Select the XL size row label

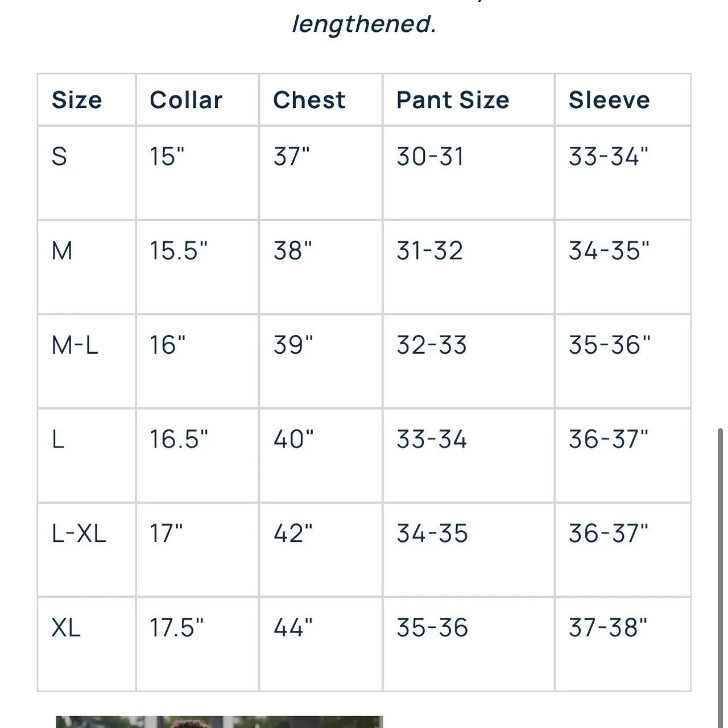66,628
